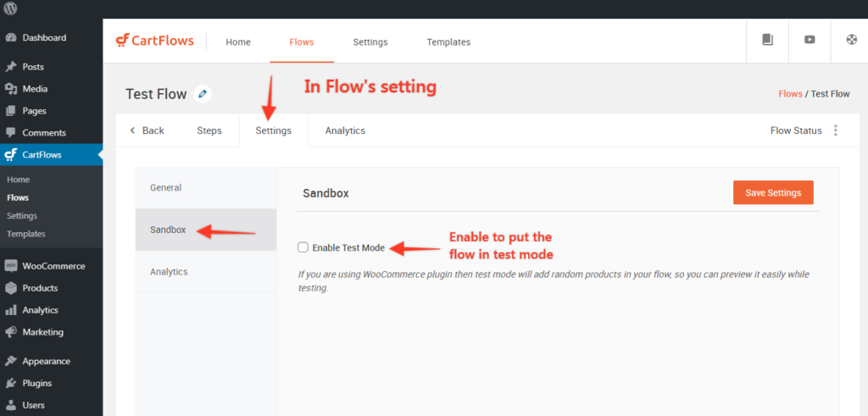The width and height of the screenshot is (868, 416).
Task: Open the Flows tab in CartFlows header
Action: click(x=302, y=42)
